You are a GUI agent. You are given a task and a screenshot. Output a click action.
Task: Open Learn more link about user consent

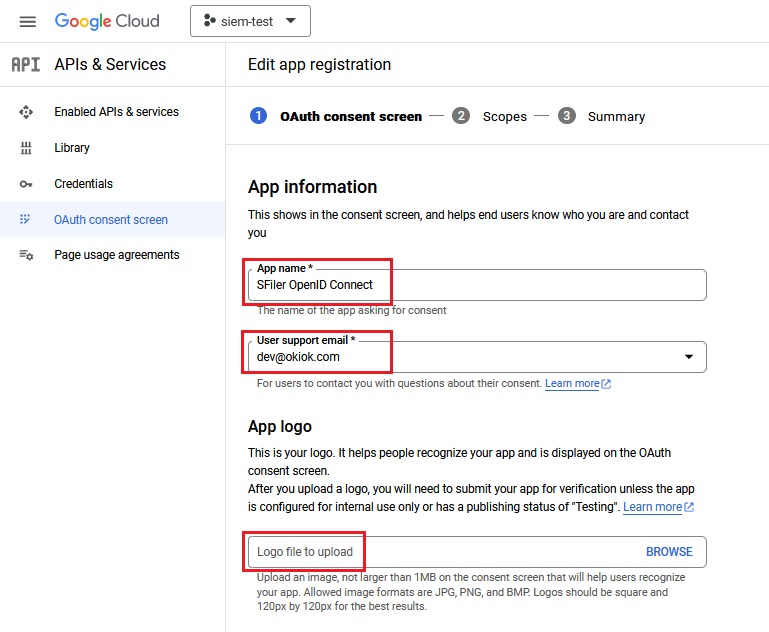click(x=572, y=383)
